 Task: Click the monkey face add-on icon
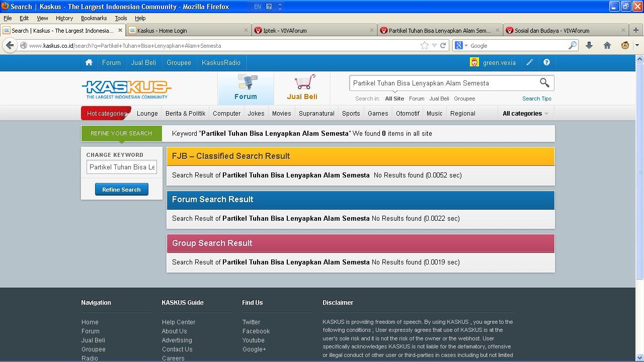point(625,45)
